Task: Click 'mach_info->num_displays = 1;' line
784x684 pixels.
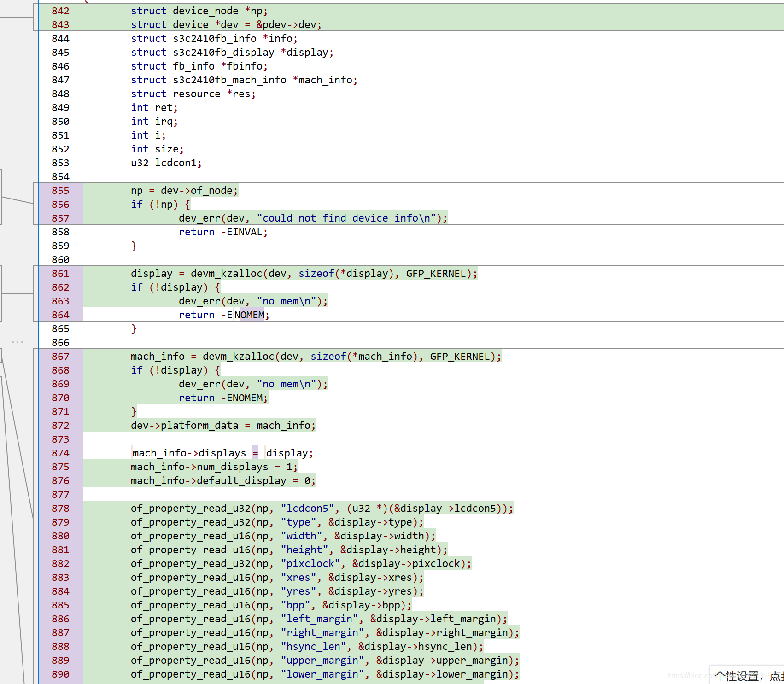Action: point(214,467)
